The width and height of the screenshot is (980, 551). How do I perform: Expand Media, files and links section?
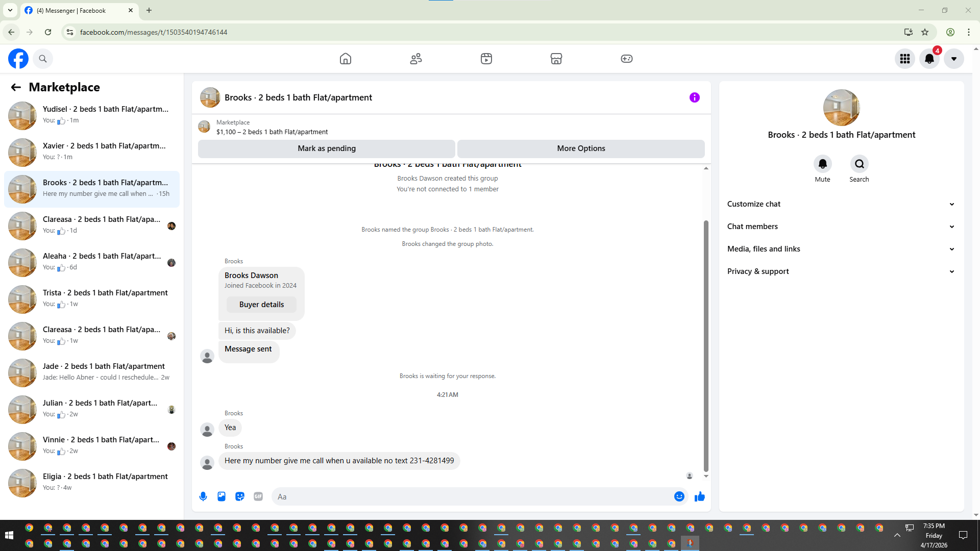(841, 249)
